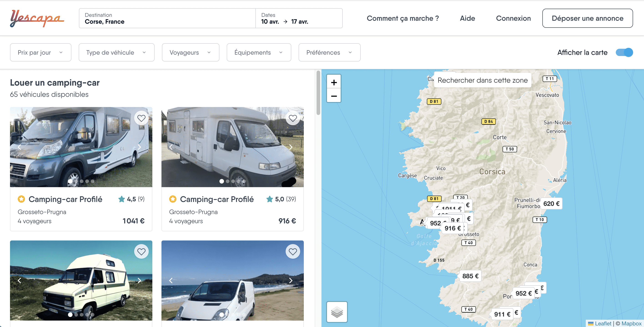Open Comment ça marche ? page
Viewport: 644px width, 327px height.
(402, 18)
